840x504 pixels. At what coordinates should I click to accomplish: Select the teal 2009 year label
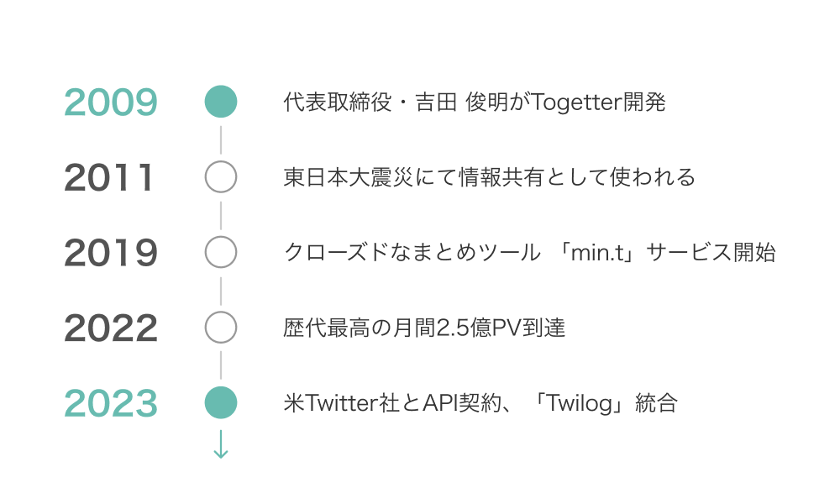[x=111, y=102]
